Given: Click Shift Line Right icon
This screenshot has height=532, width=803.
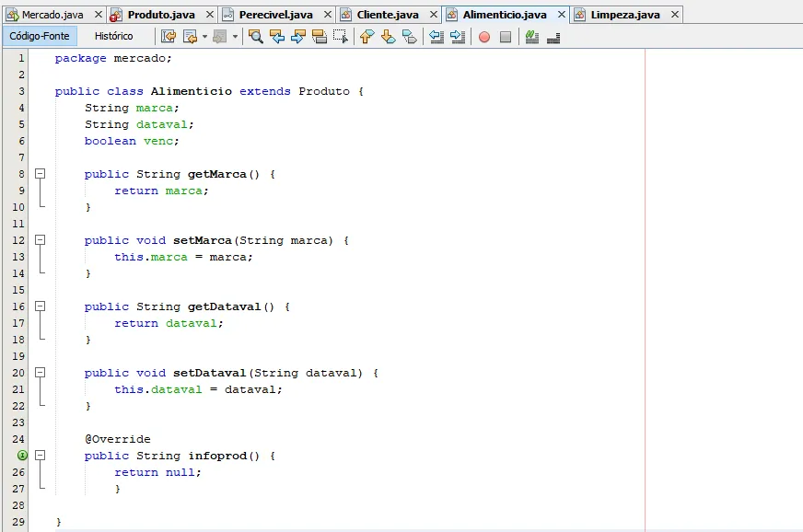Looking at the screenshot, I should pos(458,36).
